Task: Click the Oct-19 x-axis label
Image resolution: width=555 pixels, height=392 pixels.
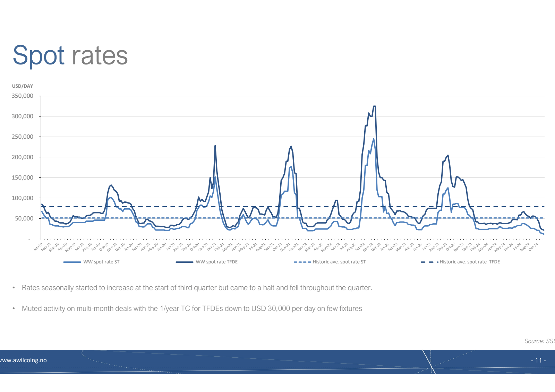Action: pos(104,247)
